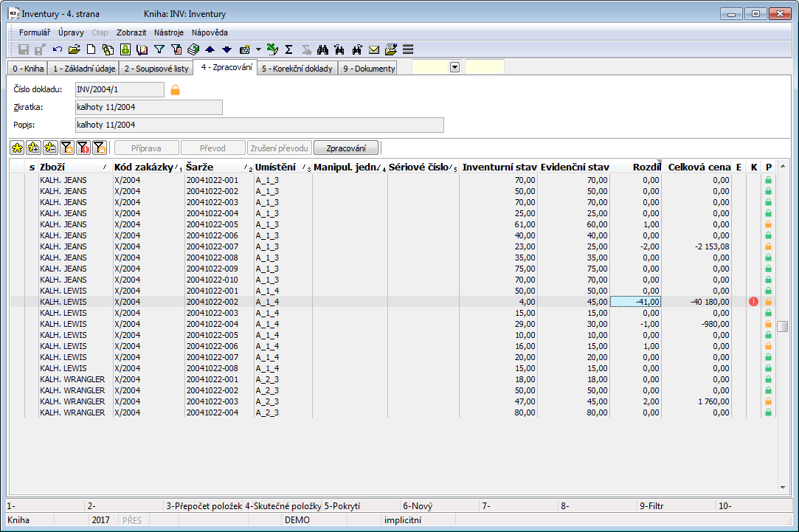
Task: Click the Popis input field
Action: (260, 125)
